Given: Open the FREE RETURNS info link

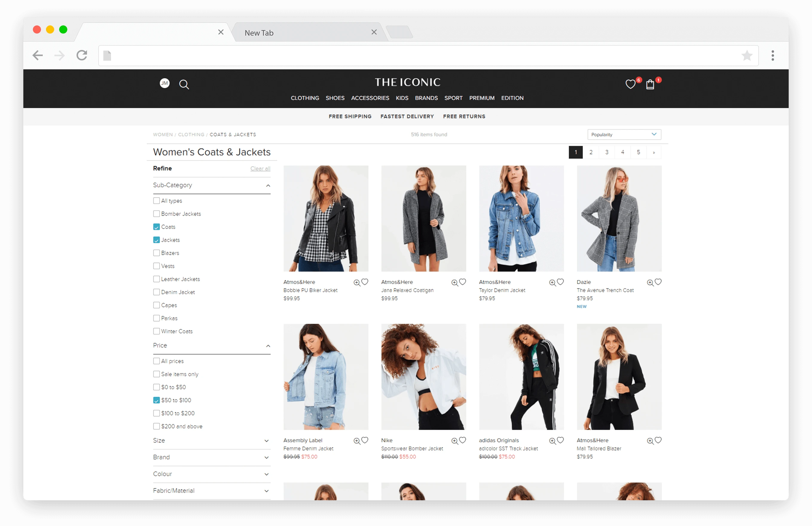Looking at the screenshot, I should [x=464, y=117].
